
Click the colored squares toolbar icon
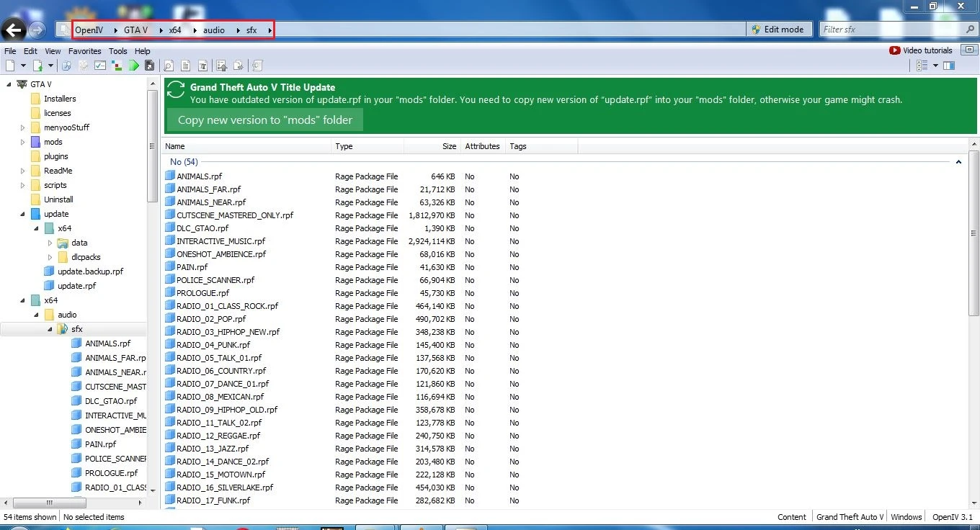click(x=117, y=66)
